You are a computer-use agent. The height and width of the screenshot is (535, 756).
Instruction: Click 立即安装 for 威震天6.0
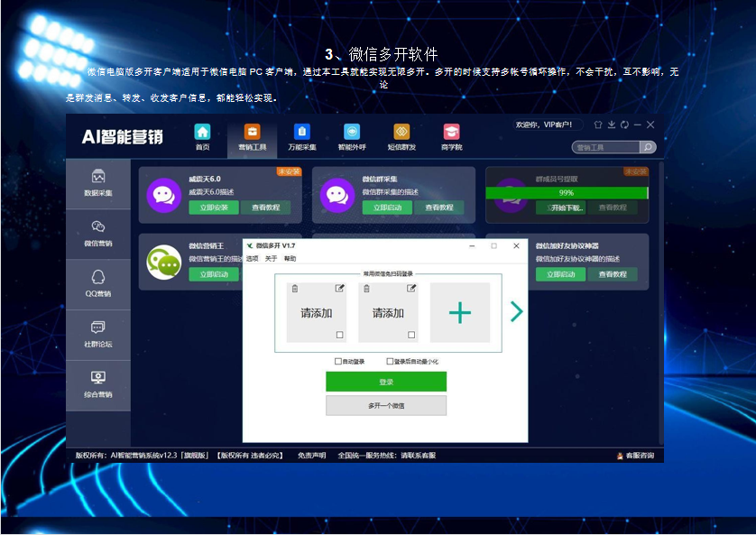(214, 208)
